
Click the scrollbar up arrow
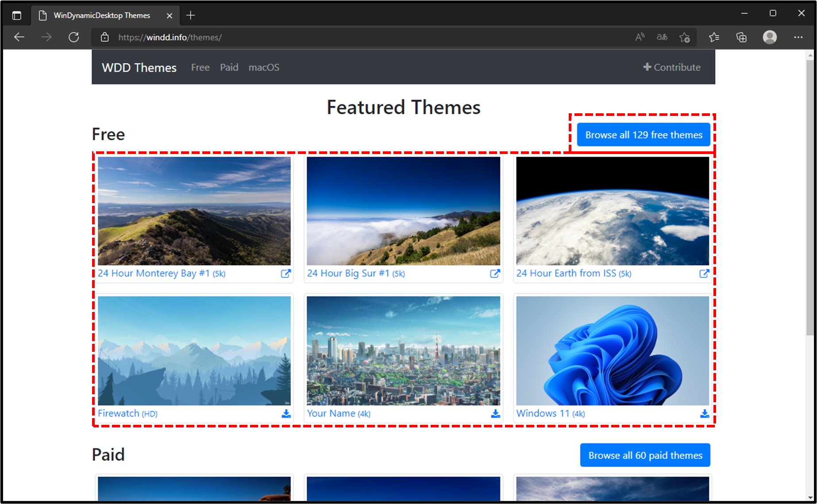pos(810,55)
